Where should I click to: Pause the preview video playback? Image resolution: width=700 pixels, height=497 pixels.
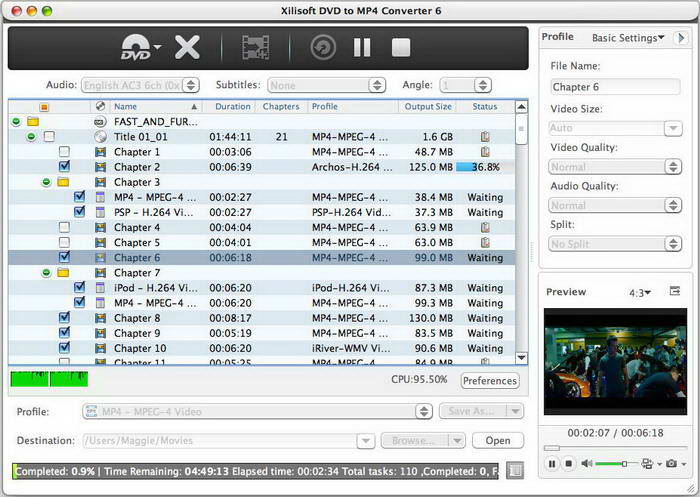551,464
